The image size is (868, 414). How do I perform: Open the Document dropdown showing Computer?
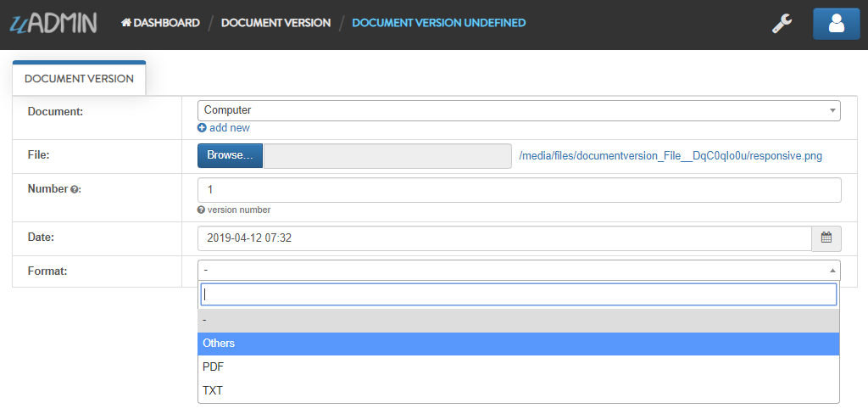519,110
